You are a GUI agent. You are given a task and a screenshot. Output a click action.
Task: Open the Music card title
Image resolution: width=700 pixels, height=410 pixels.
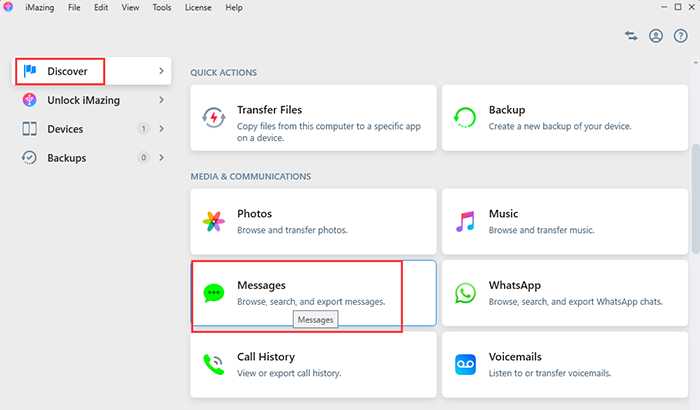click(x=504, y=213)
